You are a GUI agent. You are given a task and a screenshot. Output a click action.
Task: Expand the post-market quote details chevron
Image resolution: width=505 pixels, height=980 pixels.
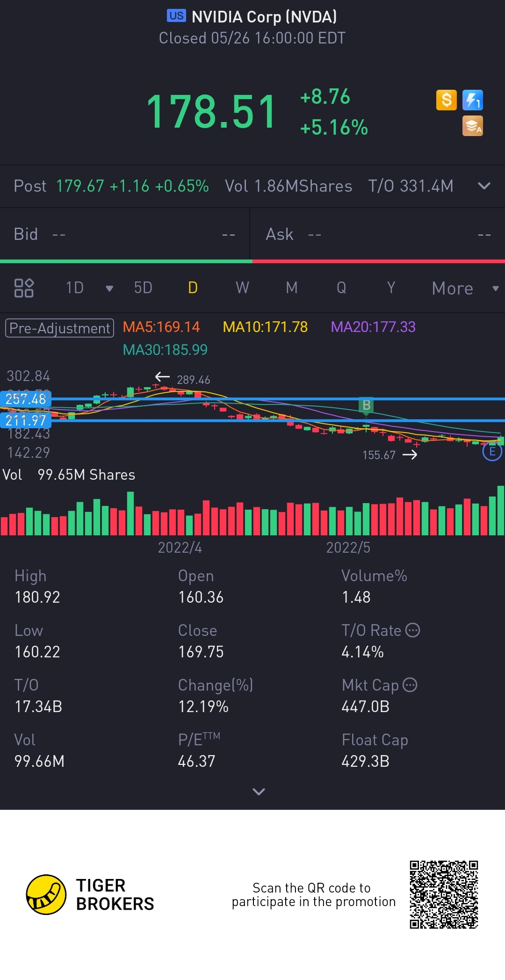[484, 186]
